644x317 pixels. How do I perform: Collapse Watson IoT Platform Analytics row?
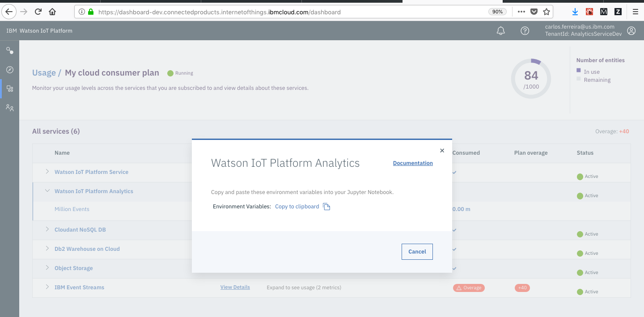[x=47, y=191]
